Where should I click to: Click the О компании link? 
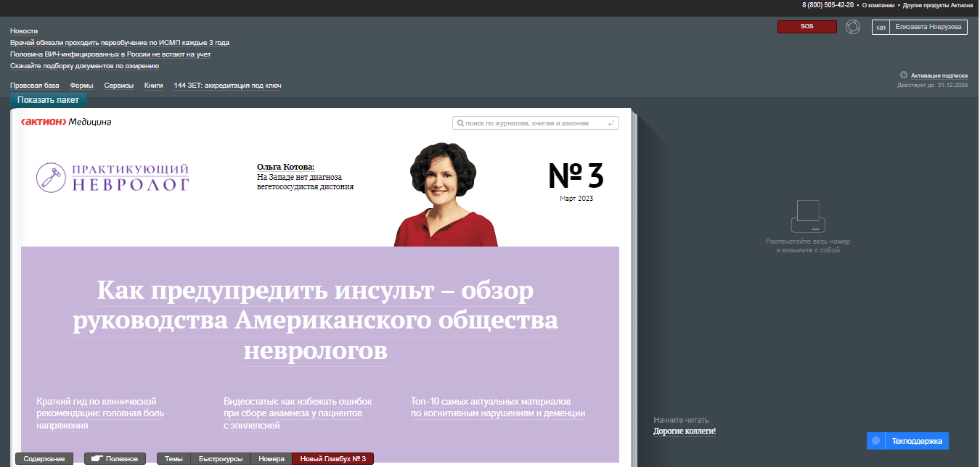[878, 5]
